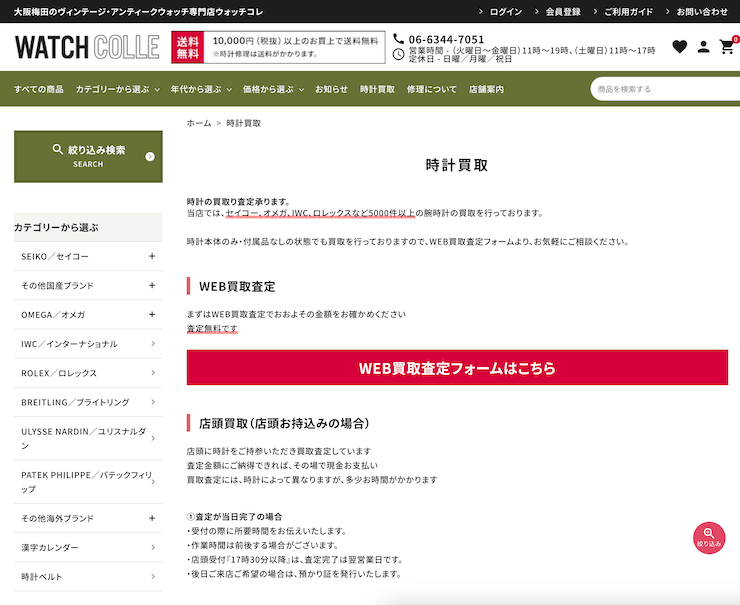Click the ホーム breadcrumb link
Screen dimensions: 740x605
tap(199, 123)
